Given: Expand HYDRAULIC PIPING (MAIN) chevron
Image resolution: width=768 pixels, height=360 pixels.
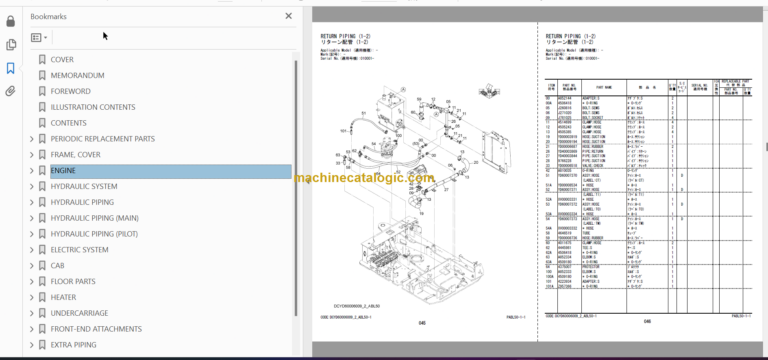Looking at the screenshot, I should pyautogui.click(x=32, y=218).
